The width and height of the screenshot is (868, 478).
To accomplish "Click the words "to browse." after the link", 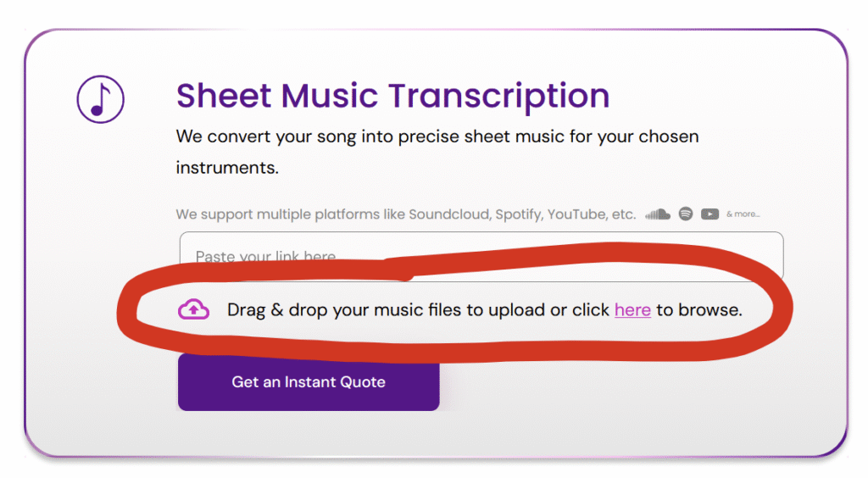I will point(698,310).
